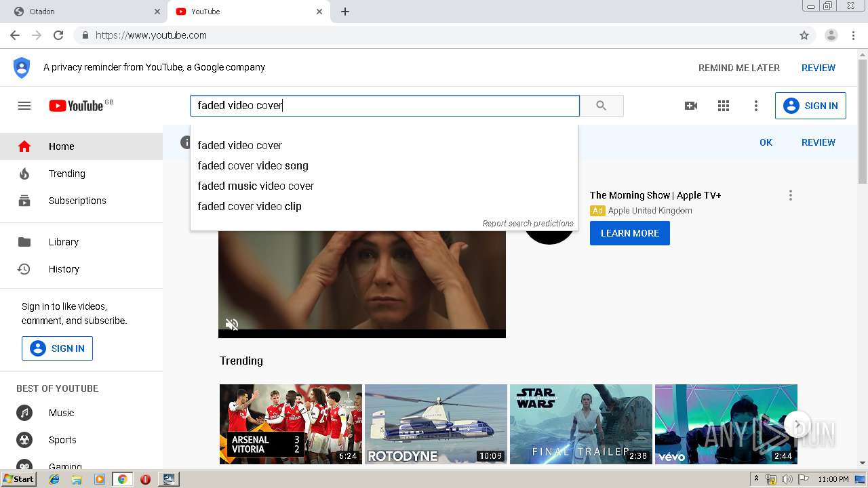868x488 pixels.
Task: Open Library in sidebar
Action: 81,242
